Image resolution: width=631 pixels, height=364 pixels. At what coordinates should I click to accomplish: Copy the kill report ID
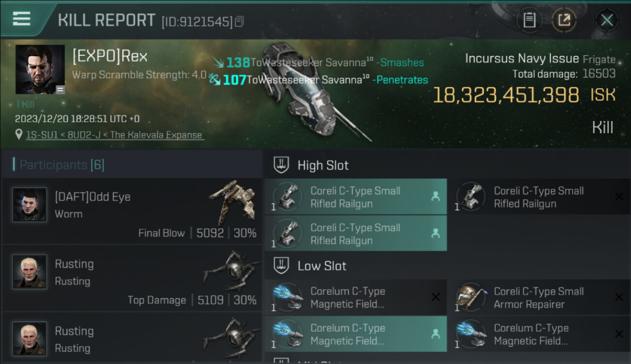click(239, 21)
